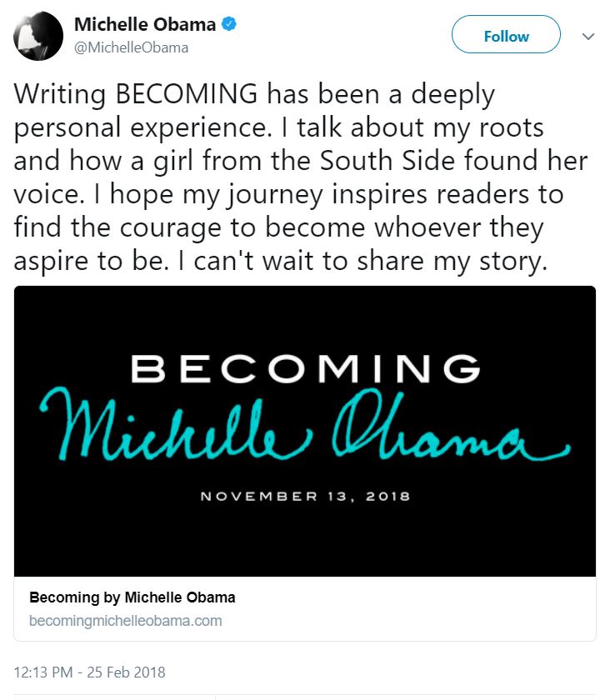Follow Michelle Obama's account
Viewport: 615px width, 700px height.
[x=506, y=34]
